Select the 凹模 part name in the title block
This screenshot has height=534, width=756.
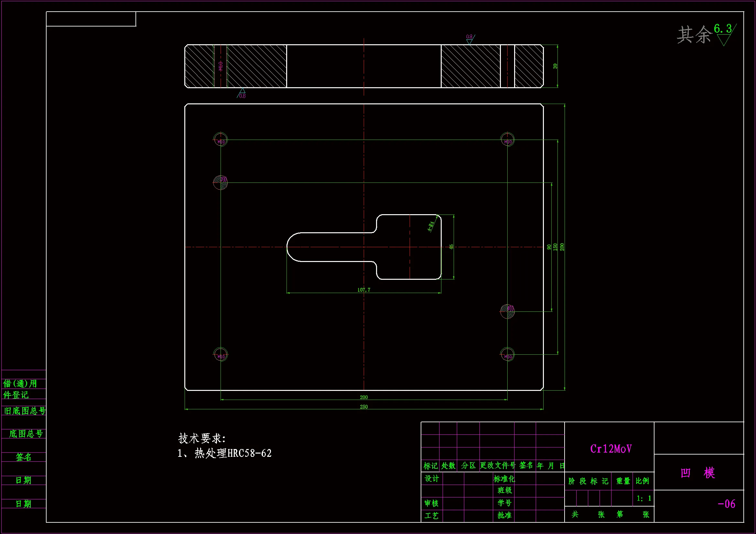pos(698,473)
